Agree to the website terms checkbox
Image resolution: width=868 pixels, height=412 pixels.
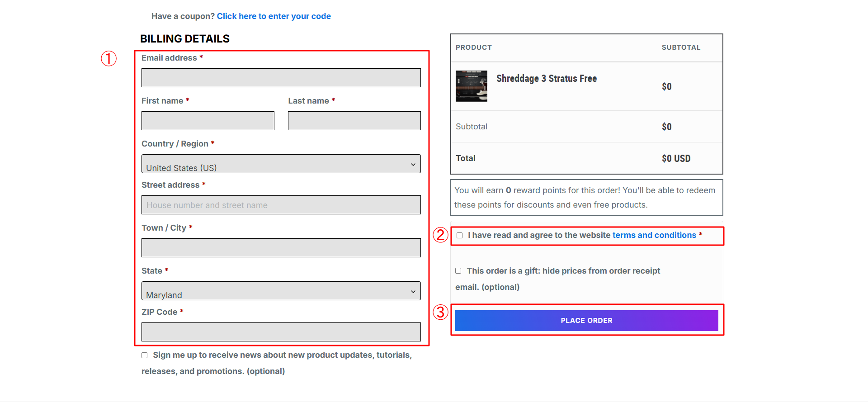(460, 235)
